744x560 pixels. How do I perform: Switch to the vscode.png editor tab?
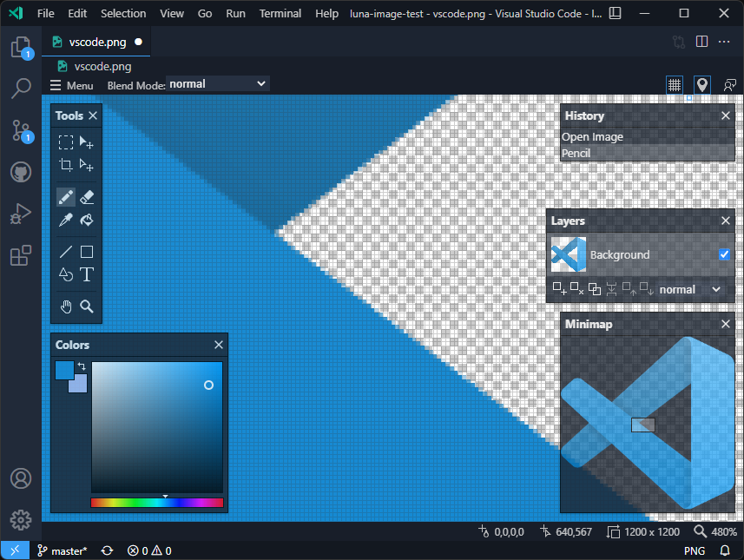tap(96, 42)
